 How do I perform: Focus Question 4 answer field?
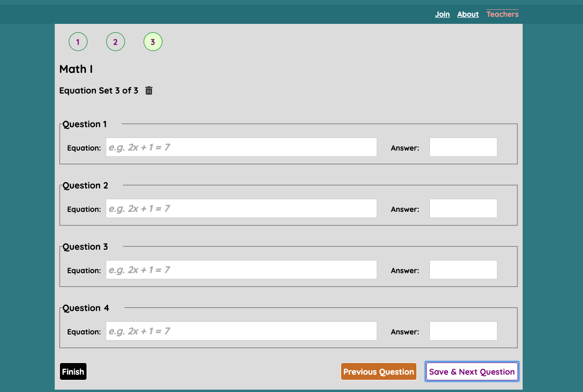[x=463, y=331]
